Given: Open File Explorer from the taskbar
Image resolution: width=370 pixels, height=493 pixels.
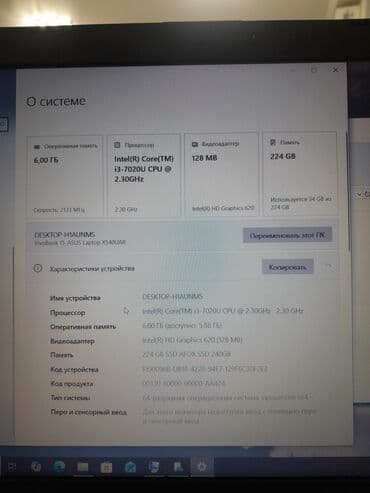Looking at the screenshot, I should coord(82,467).
